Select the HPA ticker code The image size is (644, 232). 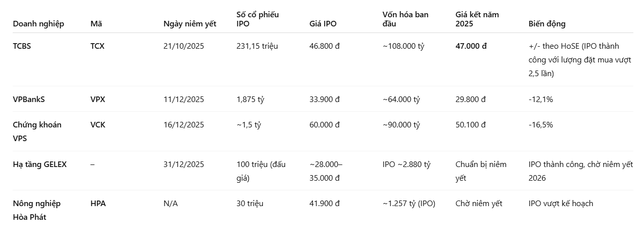pyautogui.click(x=98, y=204)
